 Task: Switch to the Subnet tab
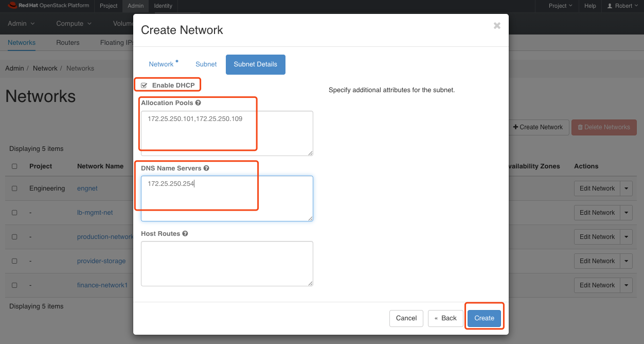(x=206, y=64)
